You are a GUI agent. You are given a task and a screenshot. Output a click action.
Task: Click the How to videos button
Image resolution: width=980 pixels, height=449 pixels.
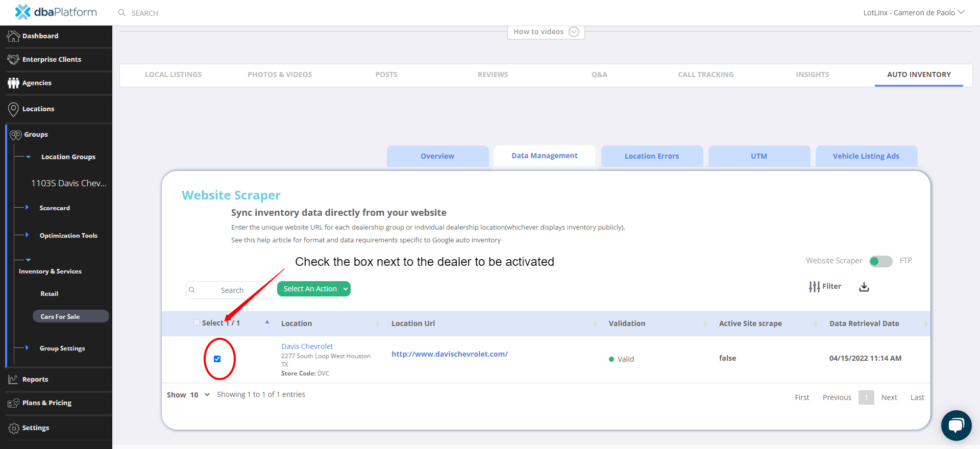tap(546, 32)
